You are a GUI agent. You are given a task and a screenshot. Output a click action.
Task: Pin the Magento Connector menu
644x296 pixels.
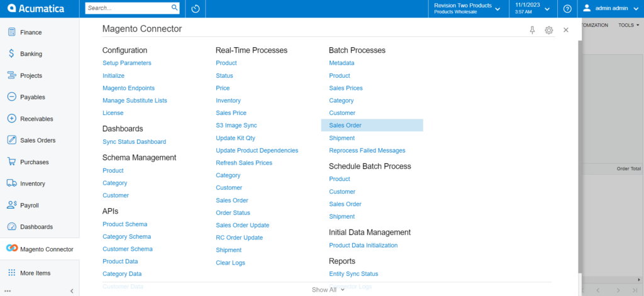532,30
